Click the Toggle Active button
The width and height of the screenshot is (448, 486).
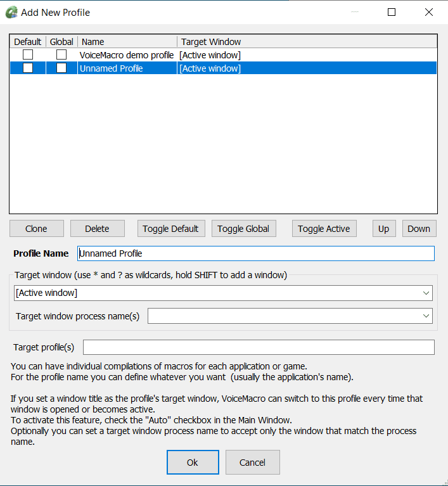pos(324,229)
